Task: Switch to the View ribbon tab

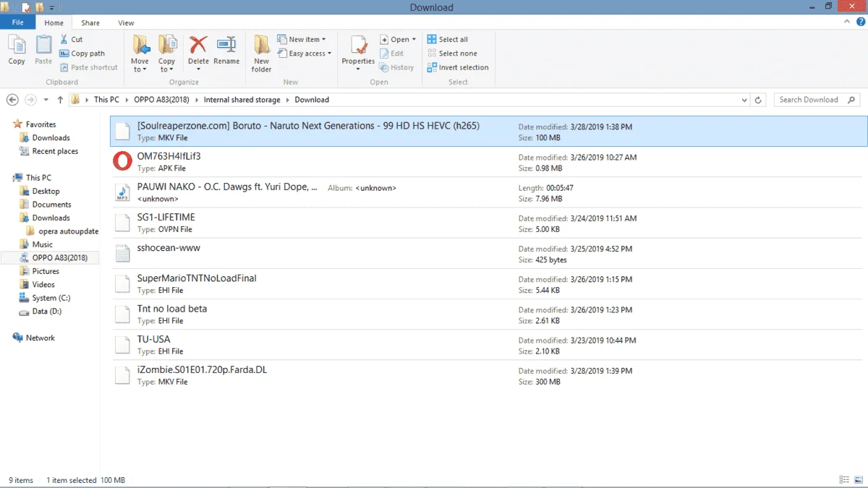Action: point(126,23)
